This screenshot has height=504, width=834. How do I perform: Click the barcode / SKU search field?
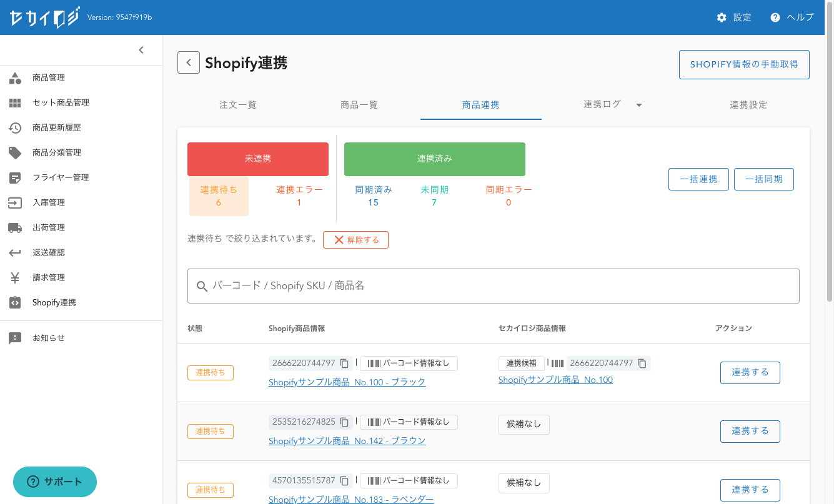494,286
